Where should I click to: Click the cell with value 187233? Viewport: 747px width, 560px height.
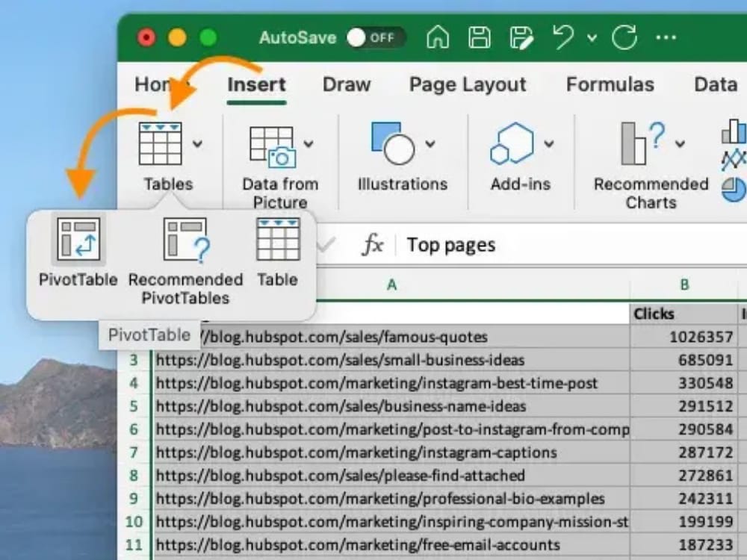click(x=684, y=545)
